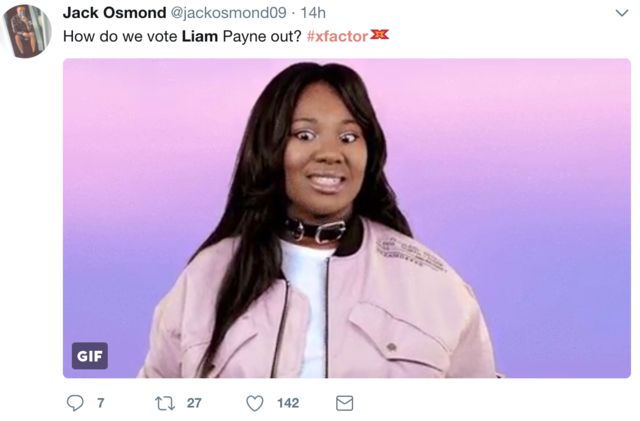Click the reply speech bubble icon
This screenshot has height=421, width=640.
[x=75, y=403]
